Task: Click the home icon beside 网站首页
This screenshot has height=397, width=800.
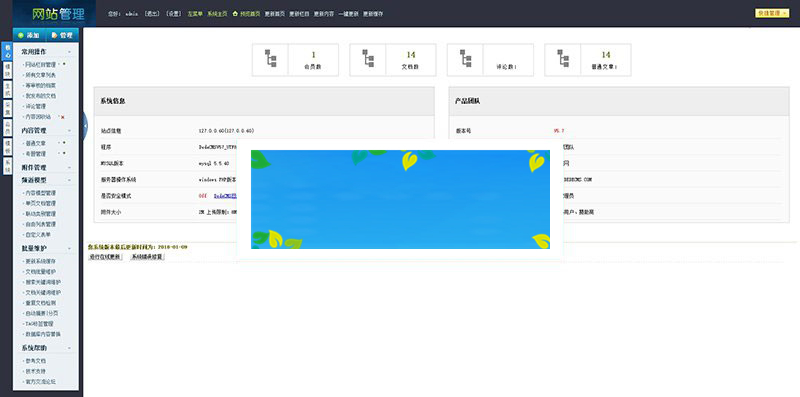Action: 235,14
